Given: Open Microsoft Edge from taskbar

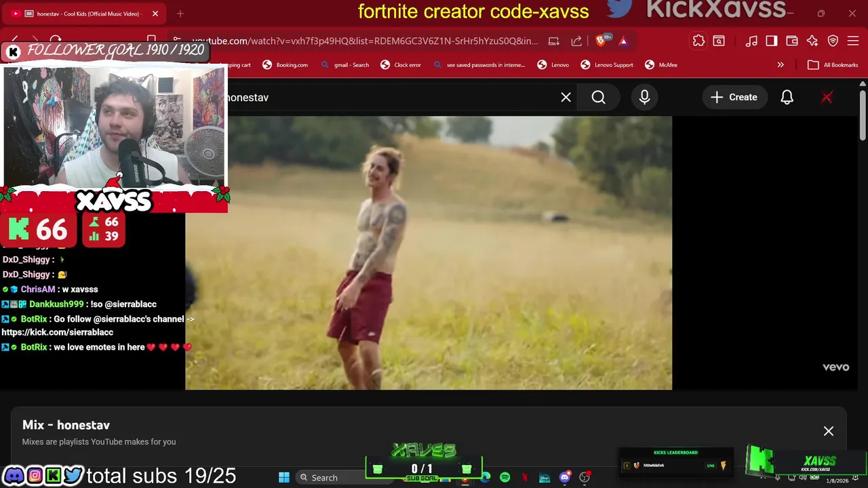Looking at the screenshot, I should [x=486, y=477].
